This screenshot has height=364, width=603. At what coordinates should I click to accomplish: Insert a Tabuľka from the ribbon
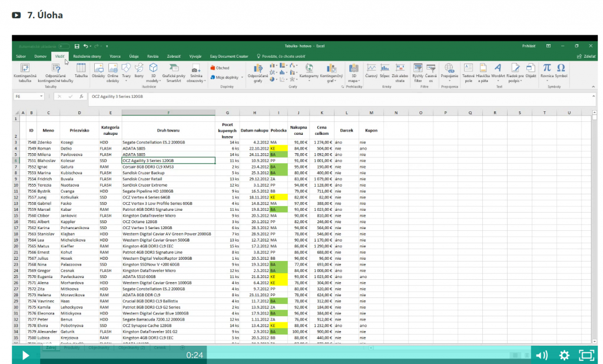click(x=81, y=71)
